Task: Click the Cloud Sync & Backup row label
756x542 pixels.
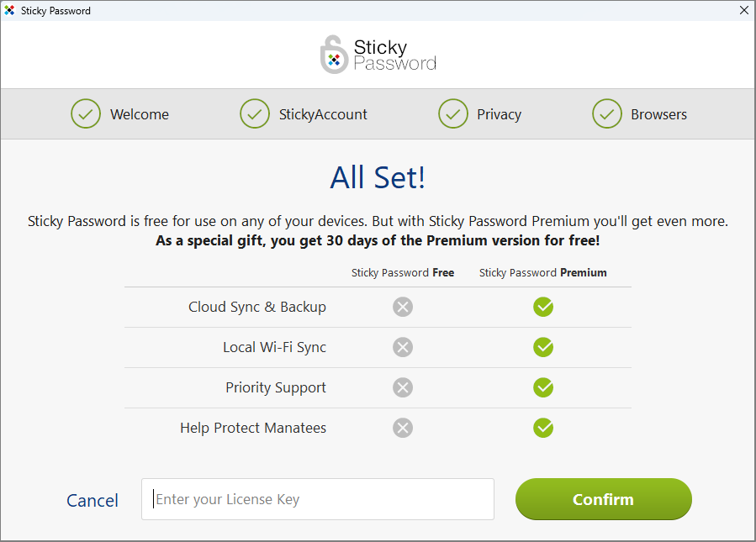Action: click(x=256, y=307)
